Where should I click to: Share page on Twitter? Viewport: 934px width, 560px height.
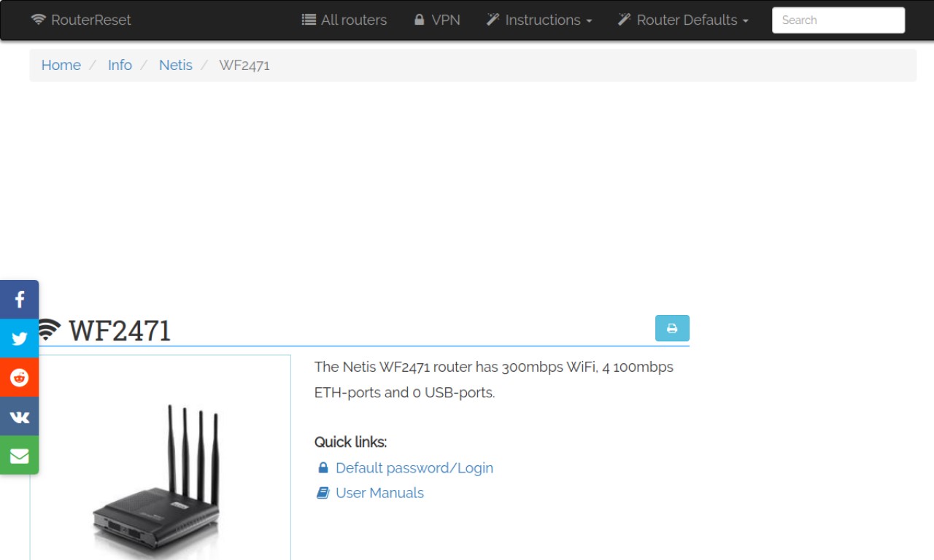tap(20, 338)
